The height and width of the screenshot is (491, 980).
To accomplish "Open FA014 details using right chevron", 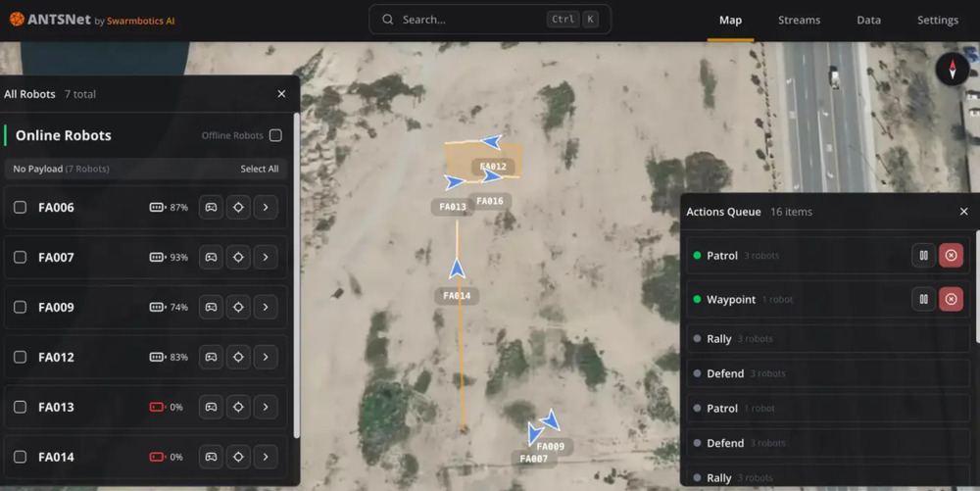I will point(266,457).
